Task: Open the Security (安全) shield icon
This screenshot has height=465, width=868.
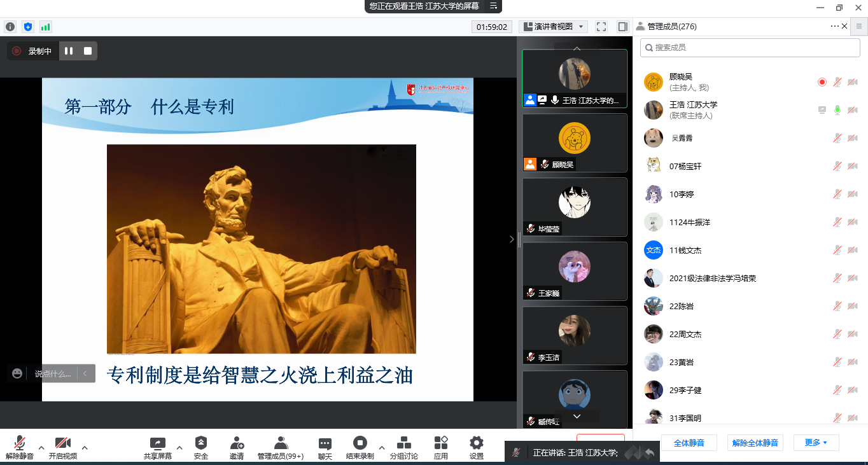Action: (201, 443)
